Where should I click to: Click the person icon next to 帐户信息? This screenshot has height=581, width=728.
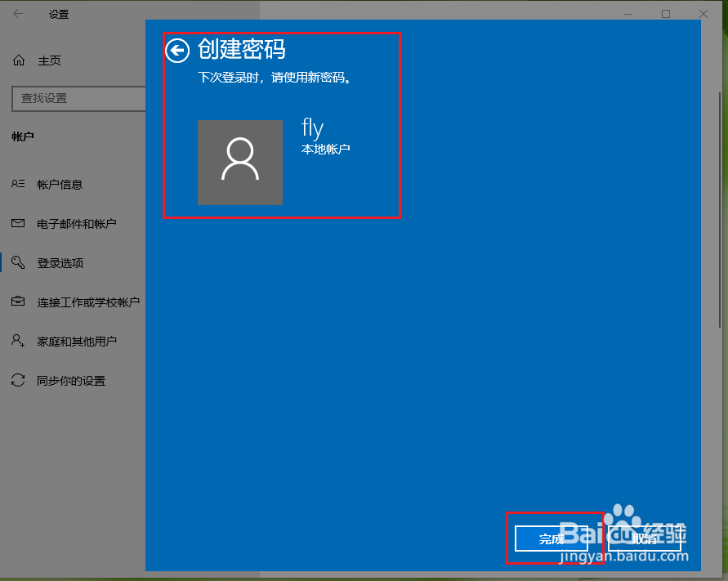click(x=19, y=184)
